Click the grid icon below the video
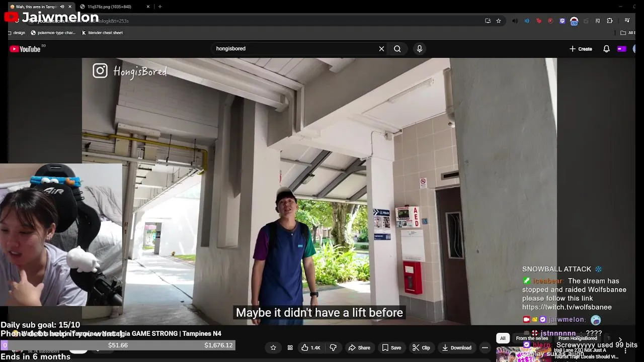Viewport: 644px width, 362px height. (x=290, y=347)
